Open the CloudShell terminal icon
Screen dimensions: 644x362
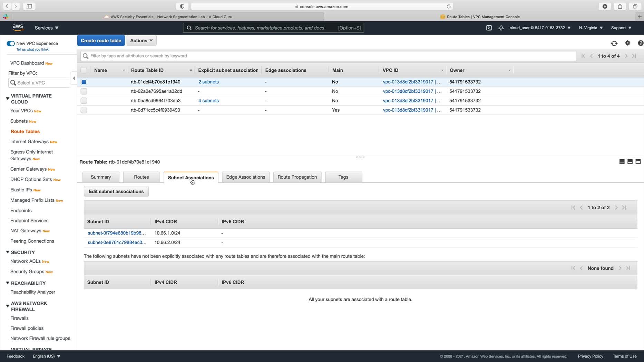tap(489, 28)
